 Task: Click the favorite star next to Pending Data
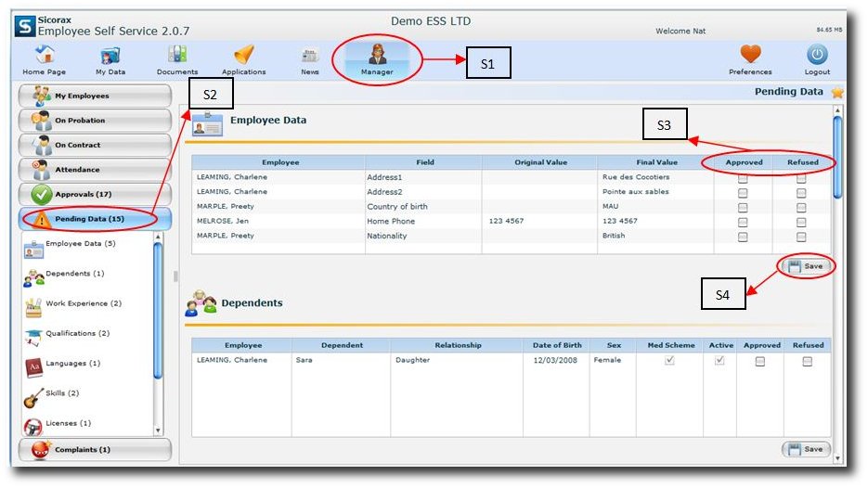point(836,92)
